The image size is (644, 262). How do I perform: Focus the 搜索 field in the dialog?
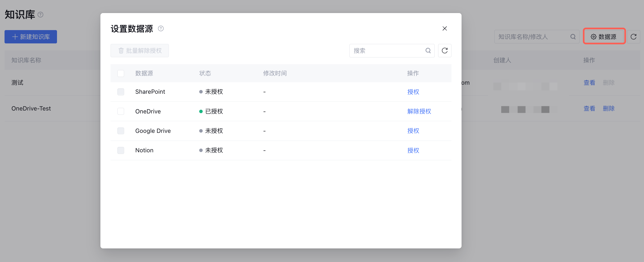pyautogui.click(x=392, y=51)
